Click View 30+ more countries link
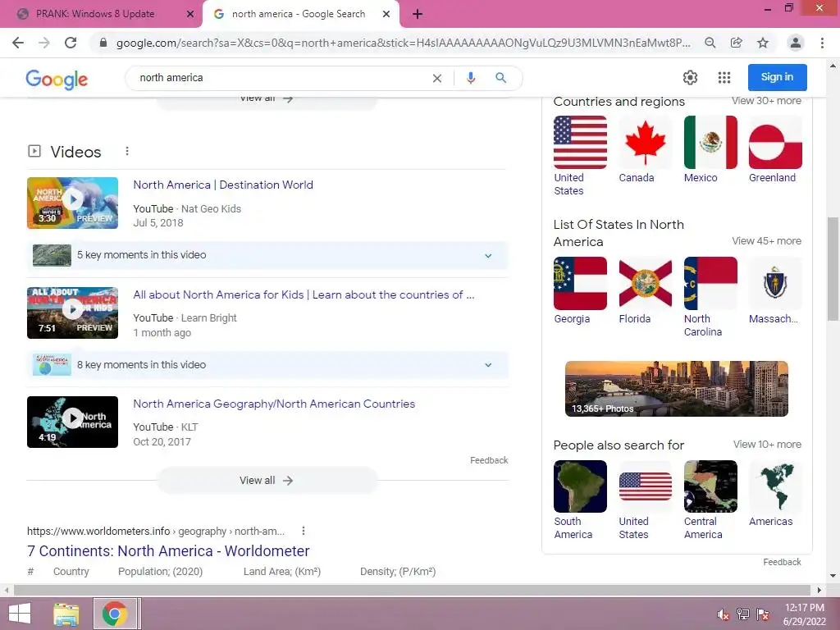Screen dimensions: 840x630 (767, 101)
